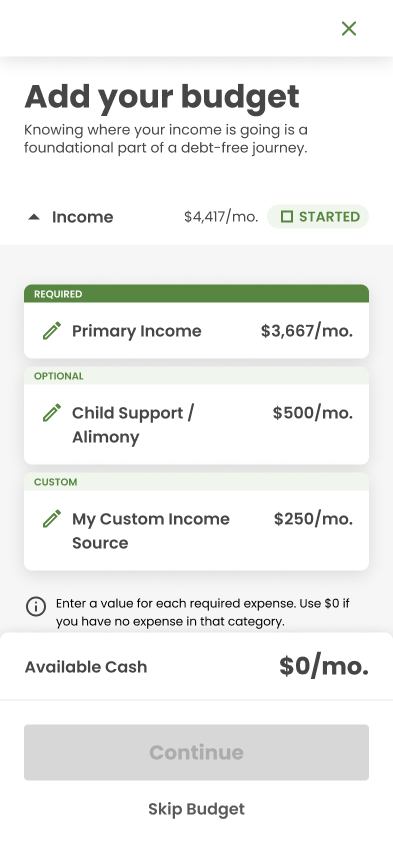Edit Child Support / Alimony via pencil icon
Image resolution: width=393 pixels, height=853 pixels.
pos(52,413)
